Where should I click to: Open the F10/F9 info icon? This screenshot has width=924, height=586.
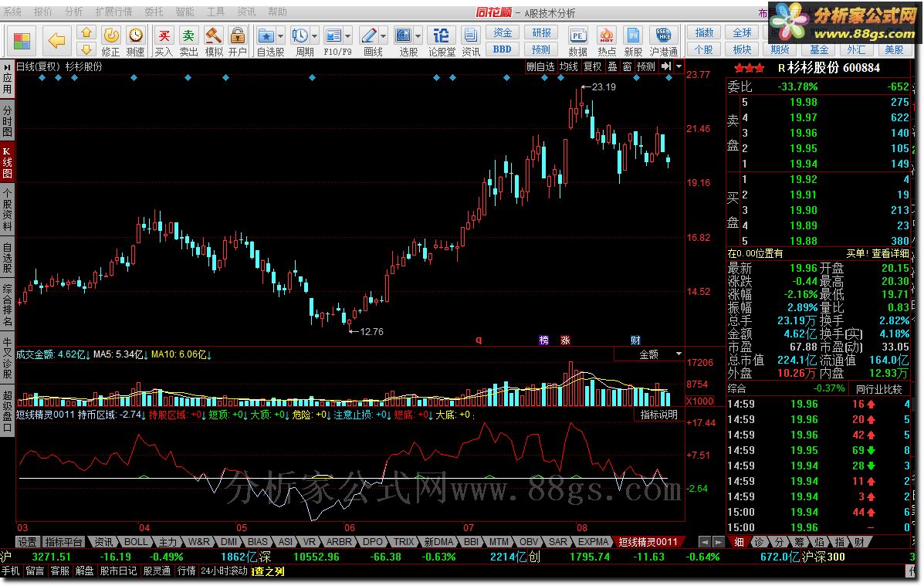(333, 36)
